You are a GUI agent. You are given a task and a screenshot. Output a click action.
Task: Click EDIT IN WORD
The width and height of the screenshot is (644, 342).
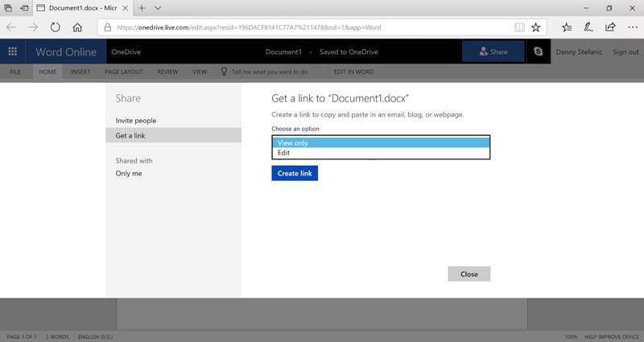[353, 72]
